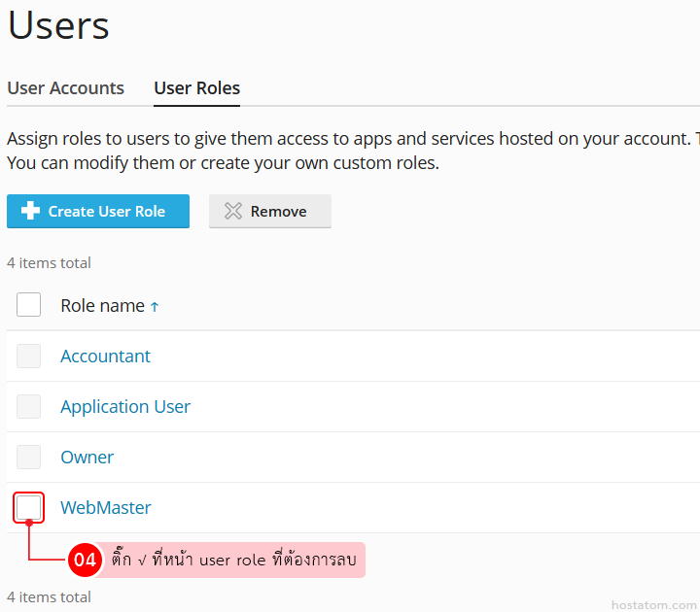Image resolution: width=700 pixels, height=612 pixels.
Task: Open the Owner role link
Action: tap(87, 458)
